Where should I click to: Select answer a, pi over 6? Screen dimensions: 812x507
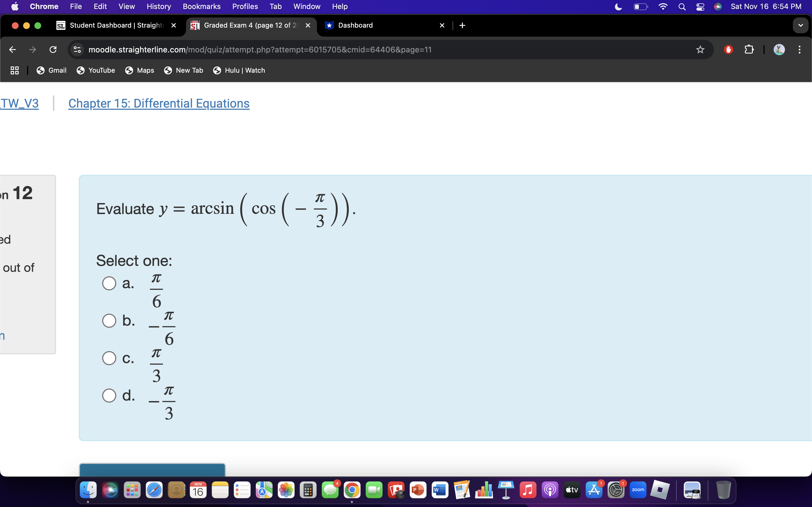(109, 283)
